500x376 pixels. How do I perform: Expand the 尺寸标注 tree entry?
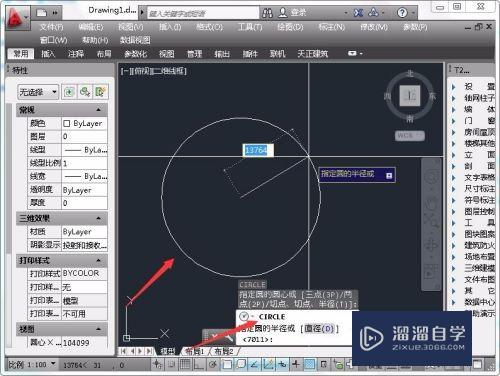(454, 189)
